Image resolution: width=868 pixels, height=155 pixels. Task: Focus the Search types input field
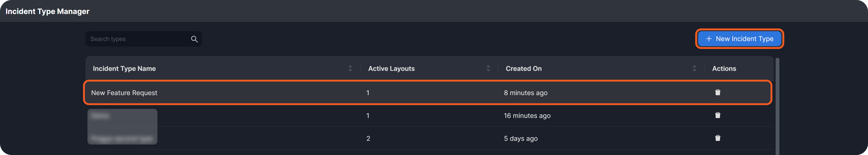point(138,39)
